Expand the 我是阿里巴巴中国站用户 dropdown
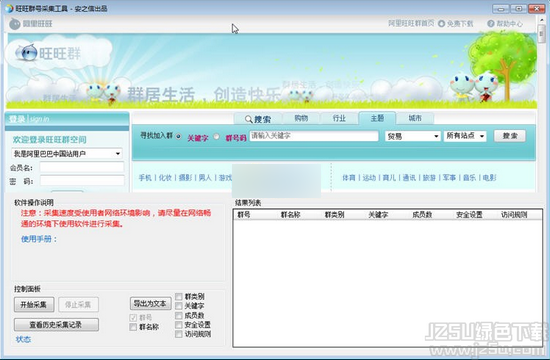 [67, 154]
